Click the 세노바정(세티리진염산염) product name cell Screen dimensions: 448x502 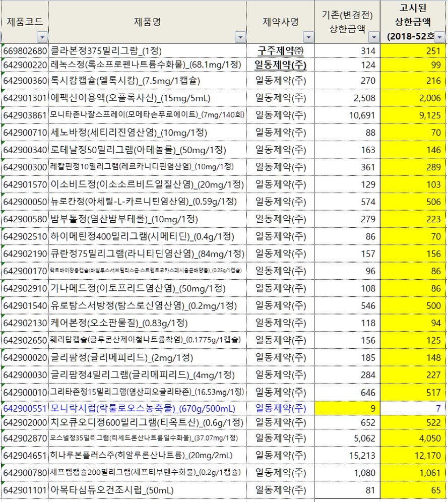click(x=148, y=133)
